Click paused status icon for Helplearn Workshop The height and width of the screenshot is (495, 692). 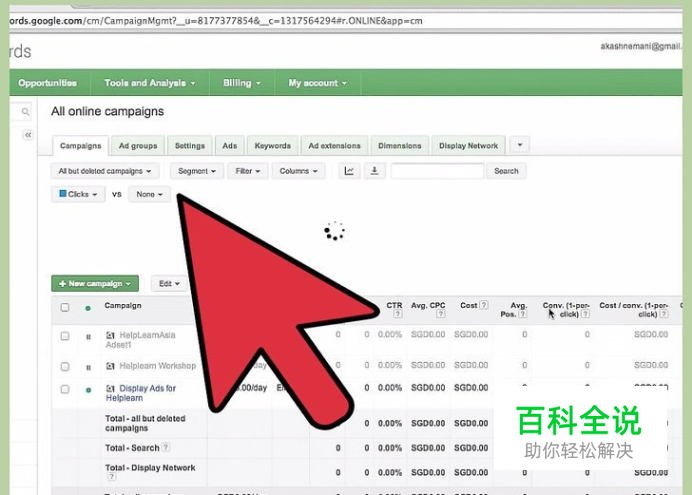[x=88, y=367]
